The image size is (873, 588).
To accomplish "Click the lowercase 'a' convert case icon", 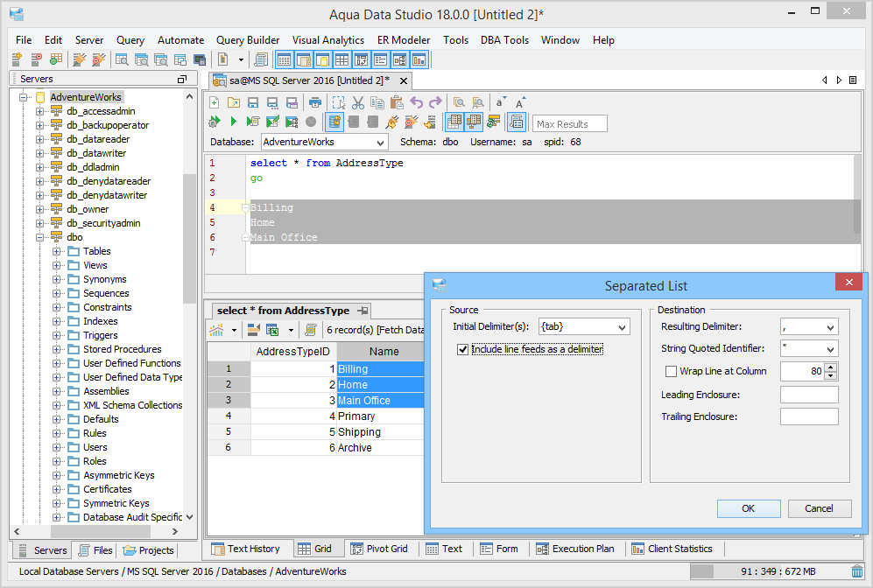I will click(499, 102).
